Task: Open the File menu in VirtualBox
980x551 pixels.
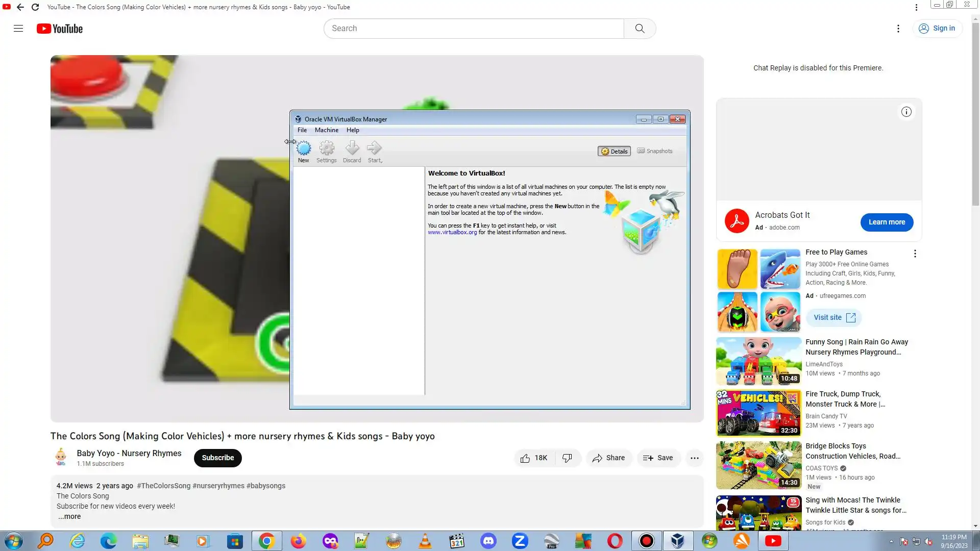Action: click(302, 130)
